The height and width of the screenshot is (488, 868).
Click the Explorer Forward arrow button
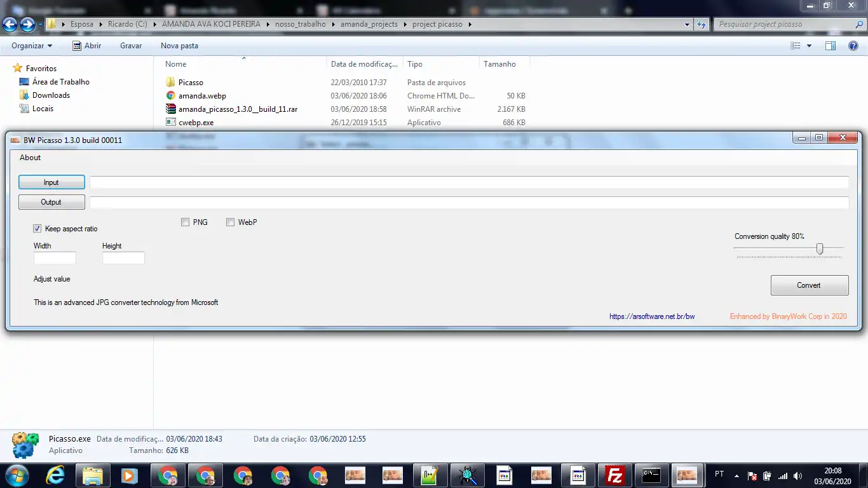tap(27, 24)
